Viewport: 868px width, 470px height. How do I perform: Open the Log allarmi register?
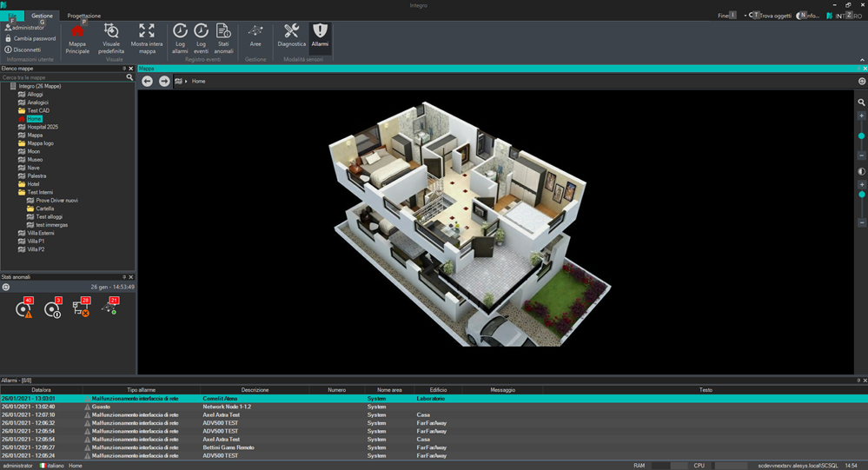click(180, 31)
